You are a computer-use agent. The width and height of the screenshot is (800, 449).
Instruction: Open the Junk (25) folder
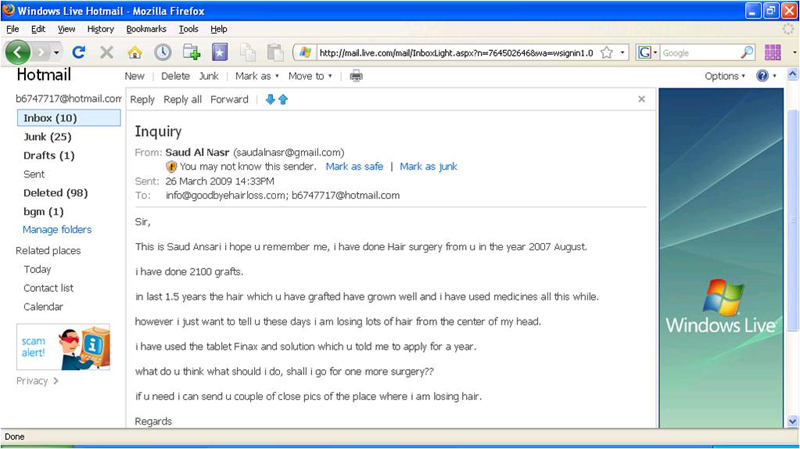[x=47, y=137]
